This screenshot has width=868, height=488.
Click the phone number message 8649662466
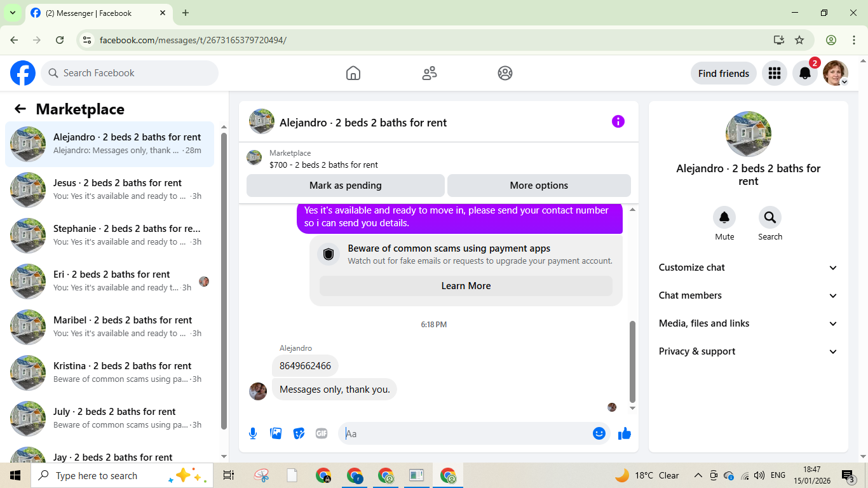coord(305,366)
